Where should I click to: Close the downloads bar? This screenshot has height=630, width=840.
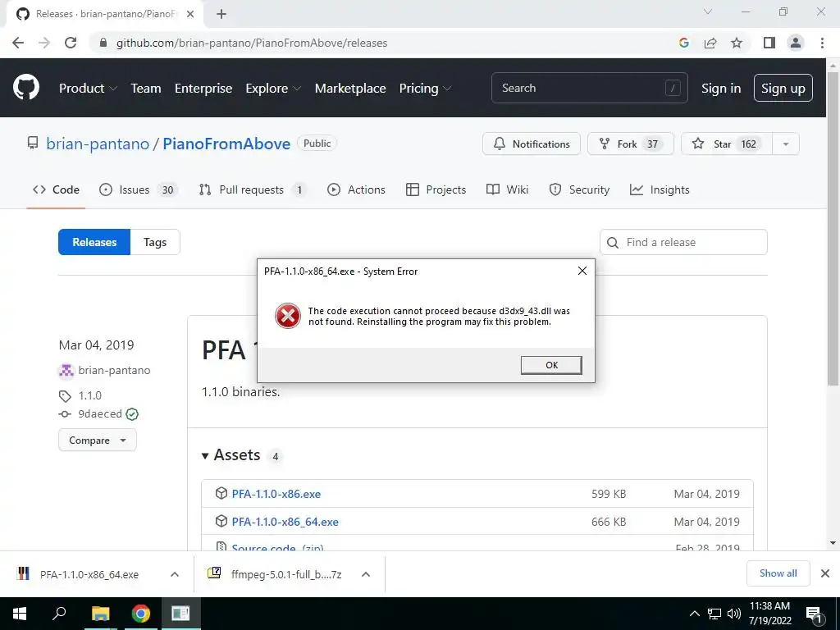pyautogui.click(x=825, y=573)
